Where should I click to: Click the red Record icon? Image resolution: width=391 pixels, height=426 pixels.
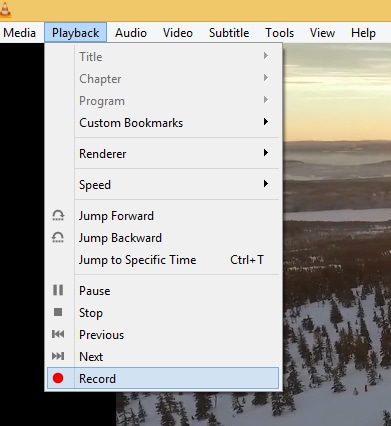[x=58, y=378]
